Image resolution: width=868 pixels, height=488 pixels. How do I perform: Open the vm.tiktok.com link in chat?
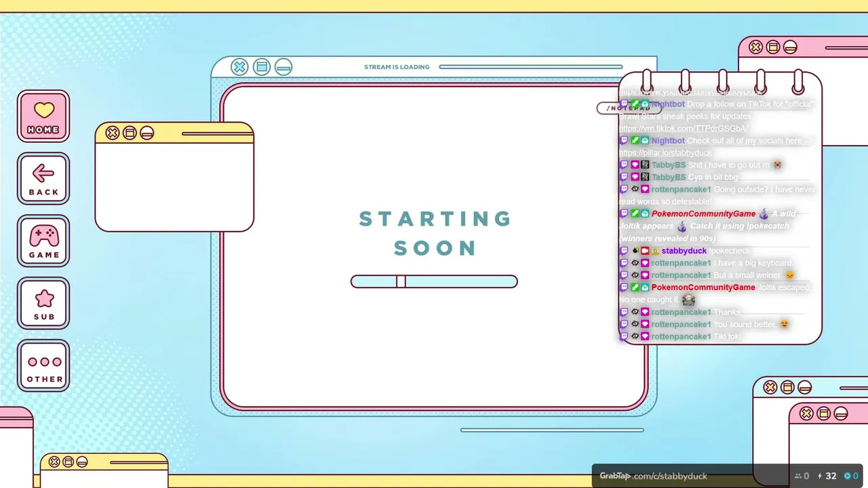[684, 129]
